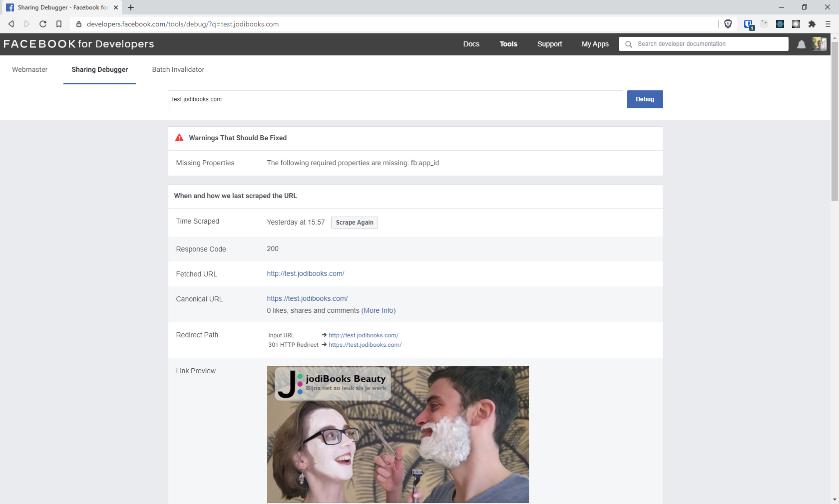This screenshot has height=504, width=839.
Task: Click the '0 likes, shares and comments' text
Action: click(313, 310)
